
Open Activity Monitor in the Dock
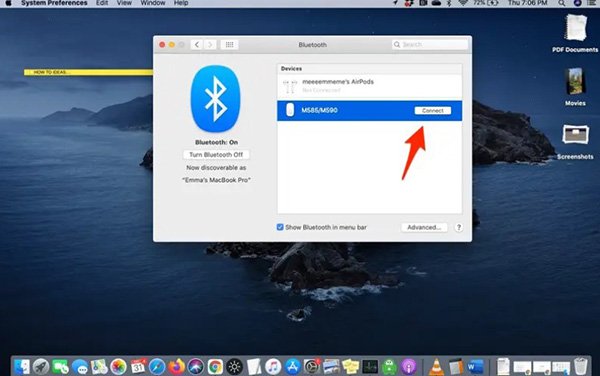[x=370, y=367]
